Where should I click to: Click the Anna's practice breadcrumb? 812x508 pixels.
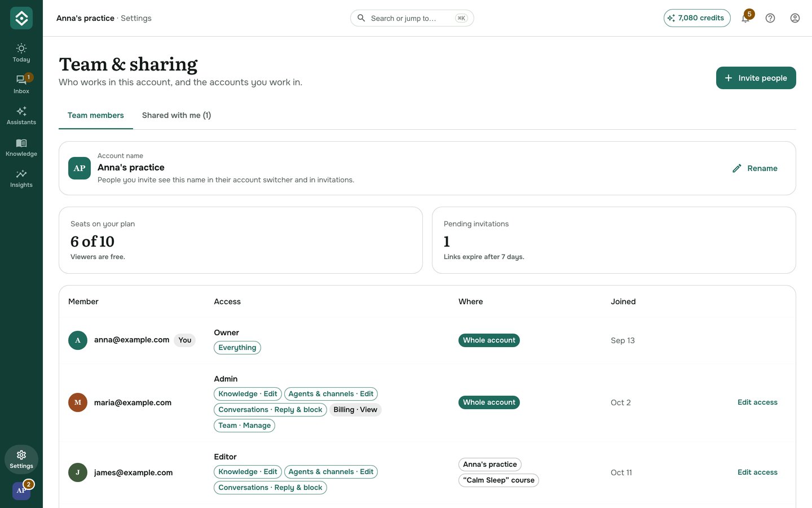pyautogui.click(x=85, y=18)
